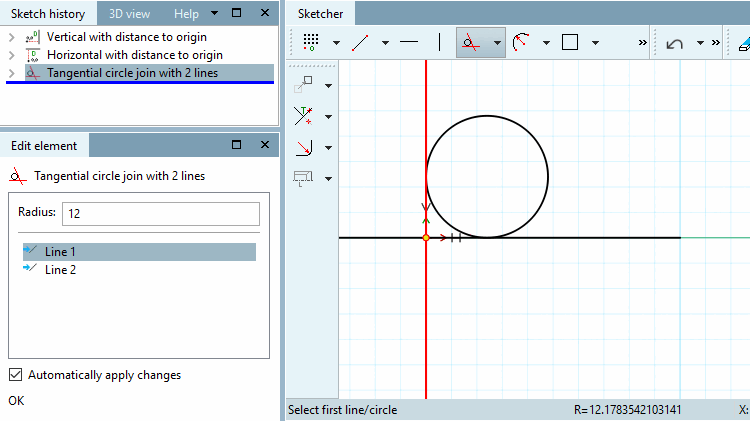
Task: Expand Vertical with distance to origin item
Action: 12,37
